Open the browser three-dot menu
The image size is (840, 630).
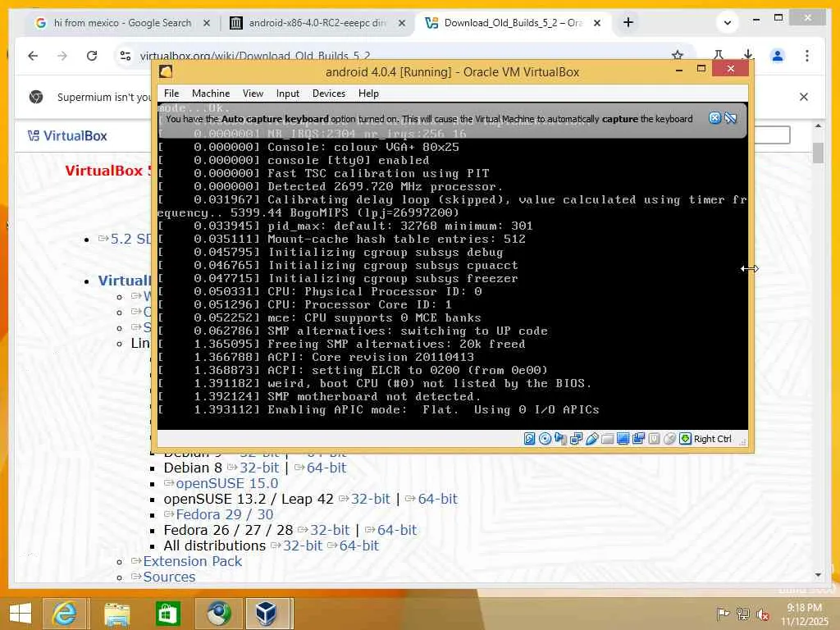(x=807, y=55)
